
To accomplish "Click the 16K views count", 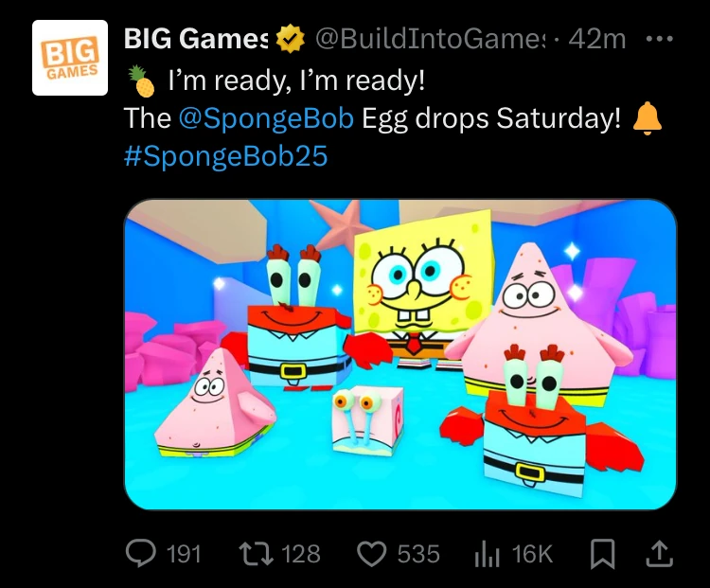I will pyautogui.click(x=532, y=554).
